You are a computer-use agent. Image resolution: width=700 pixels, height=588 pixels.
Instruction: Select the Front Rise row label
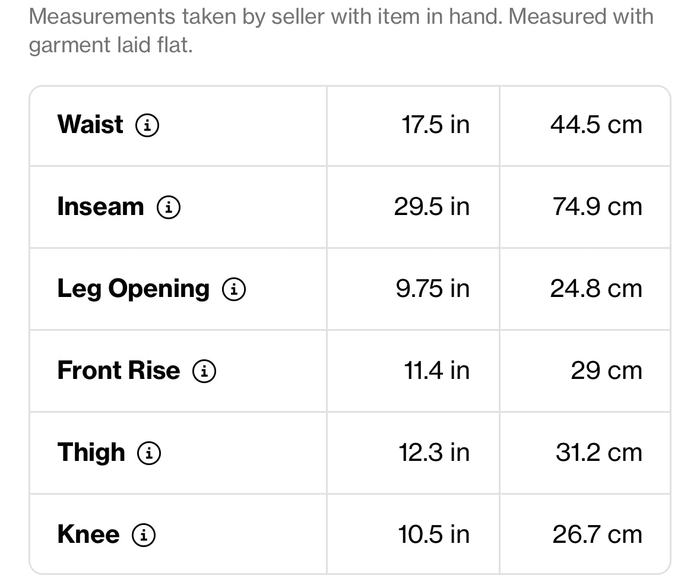tap(119, 371)
